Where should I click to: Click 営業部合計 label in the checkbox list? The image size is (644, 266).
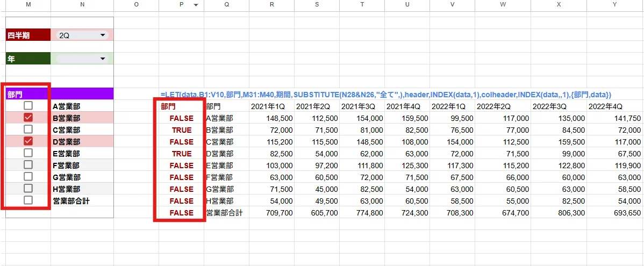71,201
